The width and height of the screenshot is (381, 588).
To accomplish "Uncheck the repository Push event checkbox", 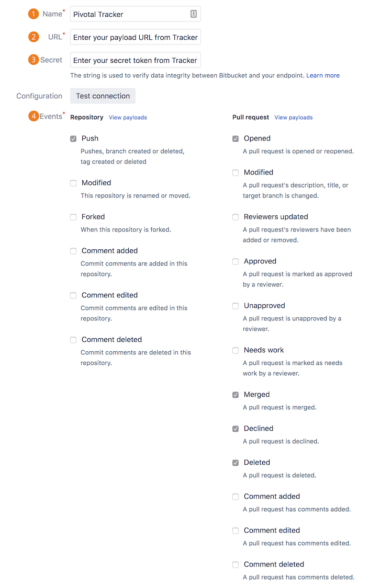I will [73, 139].
